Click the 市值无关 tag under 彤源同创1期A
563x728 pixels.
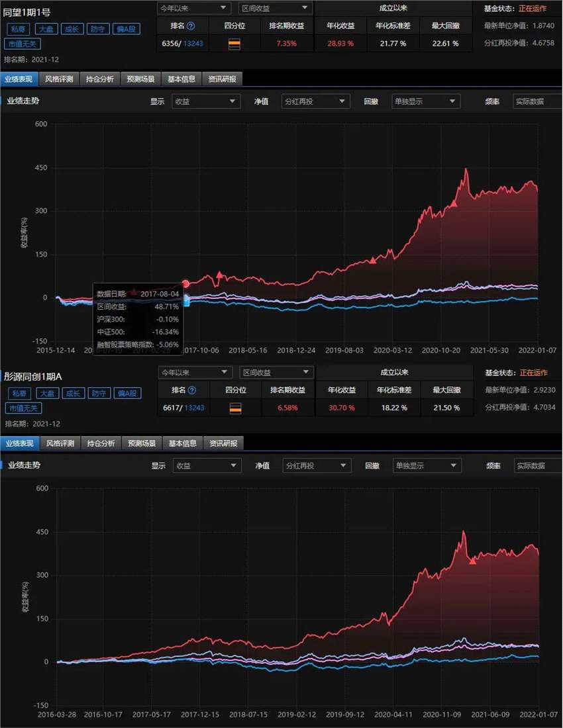click(23, 408)
